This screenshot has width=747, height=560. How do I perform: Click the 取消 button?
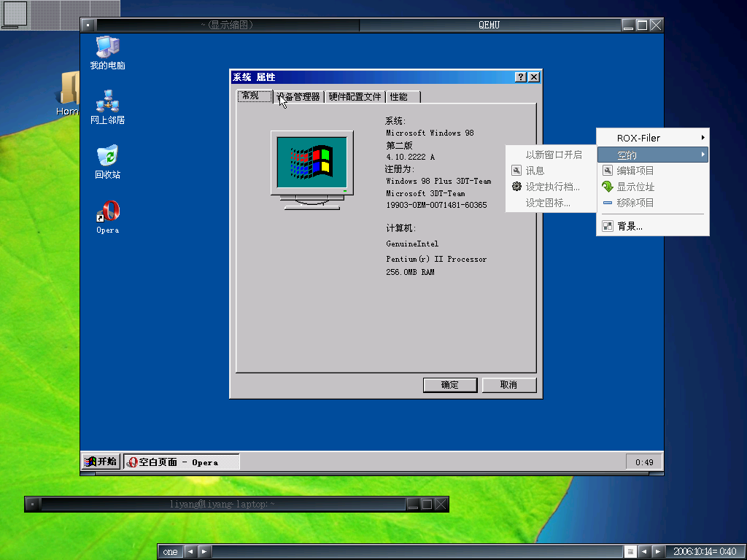508,385
